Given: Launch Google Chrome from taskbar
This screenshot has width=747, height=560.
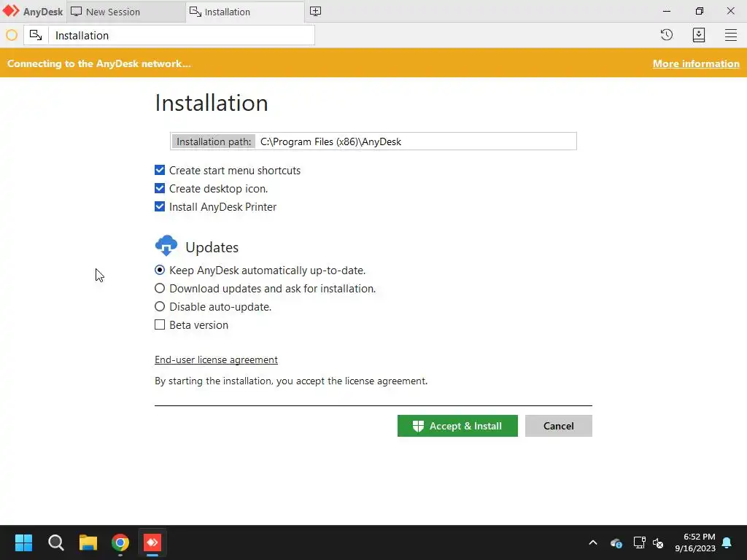Looking at the screenshot, I should pos(120,542).
